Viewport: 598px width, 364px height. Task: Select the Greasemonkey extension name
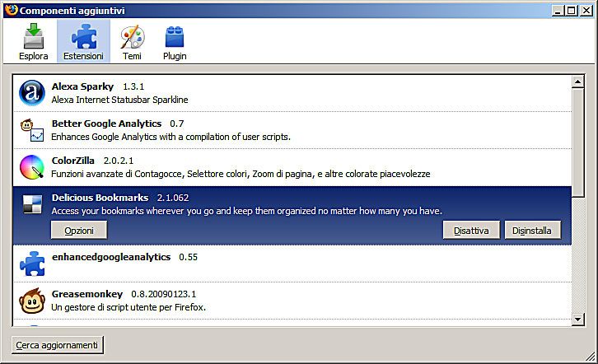coord(87,294)
